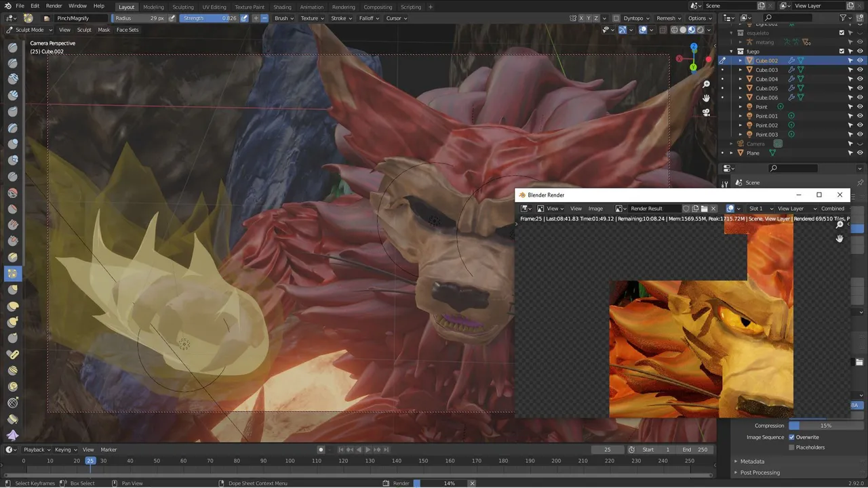The width and height of the screenshot is (868, 488).
Task: Toggle Plane visibility in outliner
Action: point(860,153)
